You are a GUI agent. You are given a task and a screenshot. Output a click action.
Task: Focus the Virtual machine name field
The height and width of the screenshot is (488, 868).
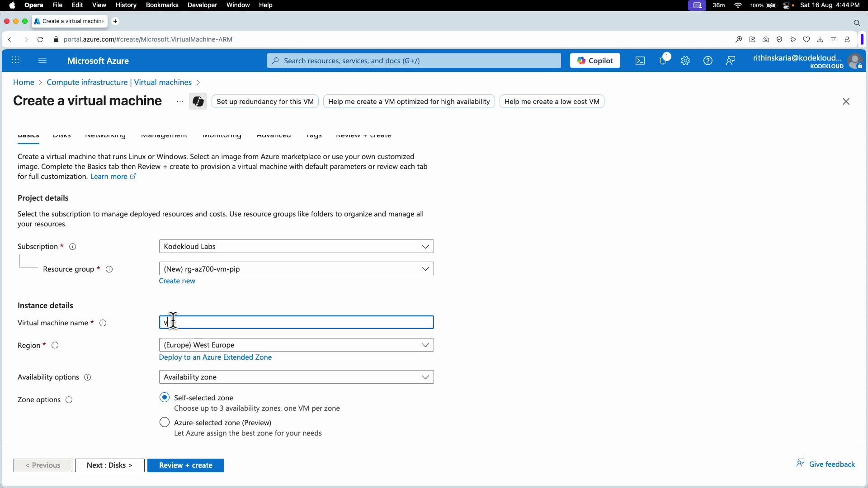(x=296, y=323)
